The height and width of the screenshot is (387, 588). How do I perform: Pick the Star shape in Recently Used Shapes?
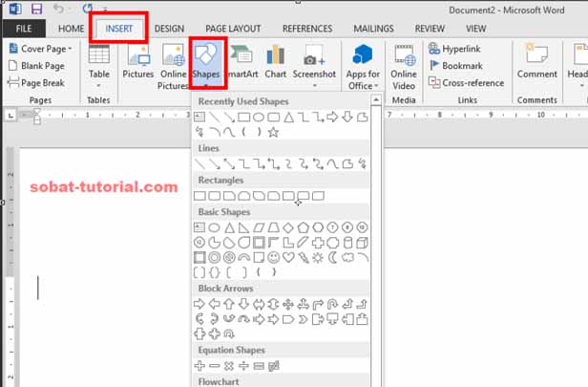(x=273, y=132)
